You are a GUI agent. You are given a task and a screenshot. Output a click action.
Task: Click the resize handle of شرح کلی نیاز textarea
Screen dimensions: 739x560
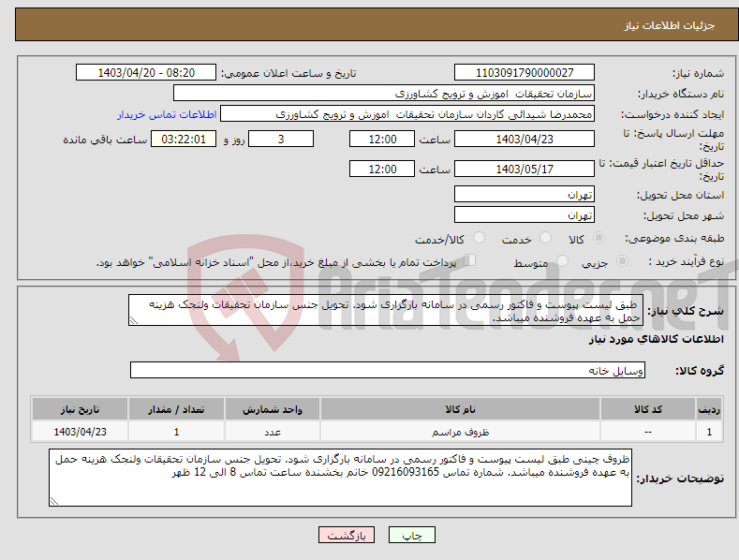(134, 320)
